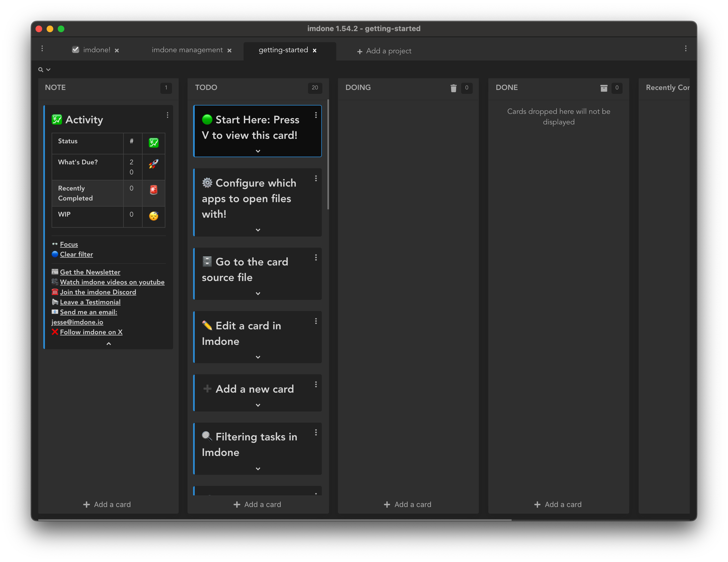Switch to the imdone management tab
728x562 pixels.
[x=187, y=50]
